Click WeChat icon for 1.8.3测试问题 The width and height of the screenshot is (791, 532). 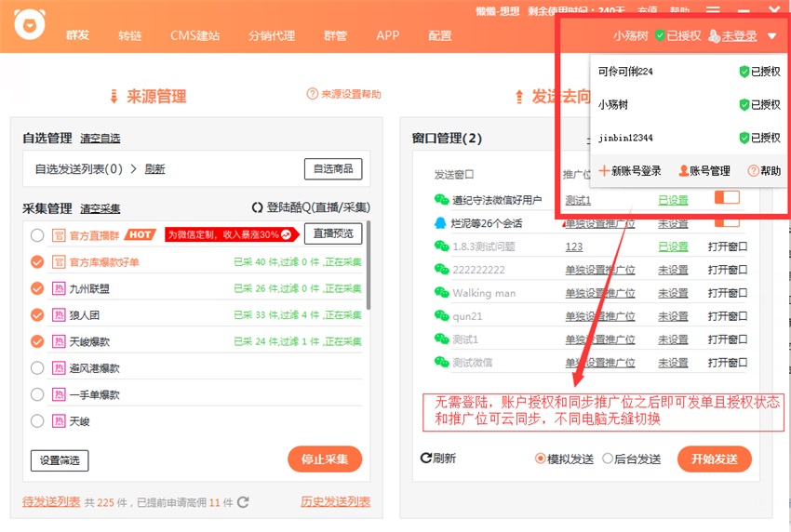pos(441,246)
